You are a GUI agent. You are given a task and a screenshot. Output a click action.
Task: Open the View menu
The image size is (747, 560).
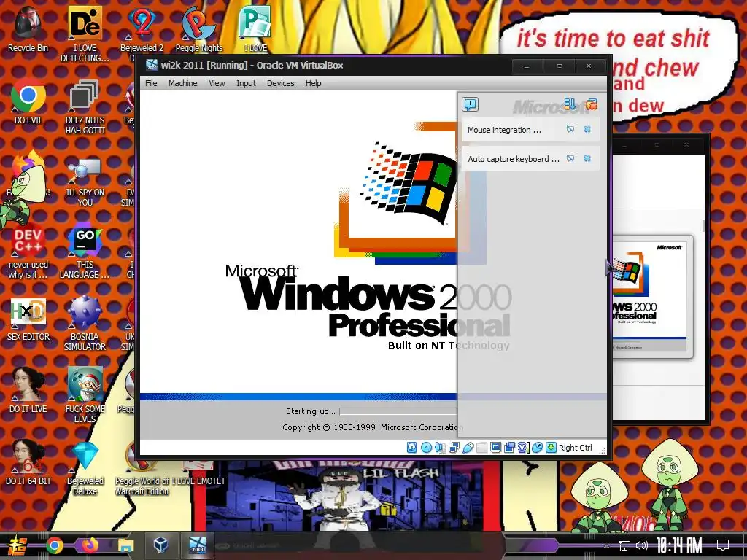click(x=217, y=83)
